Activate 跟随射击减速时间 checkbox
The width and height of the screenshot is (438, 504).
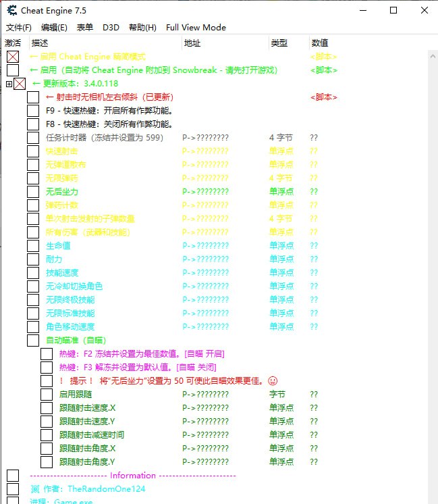[x=47, y=435]
